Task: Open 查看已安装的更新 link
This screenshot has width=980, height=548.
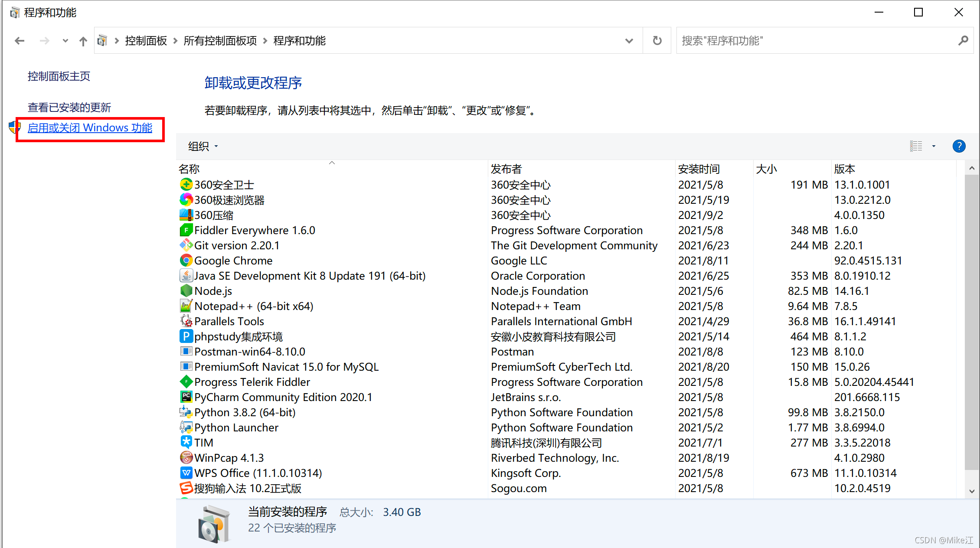Action: pos(69,107)
